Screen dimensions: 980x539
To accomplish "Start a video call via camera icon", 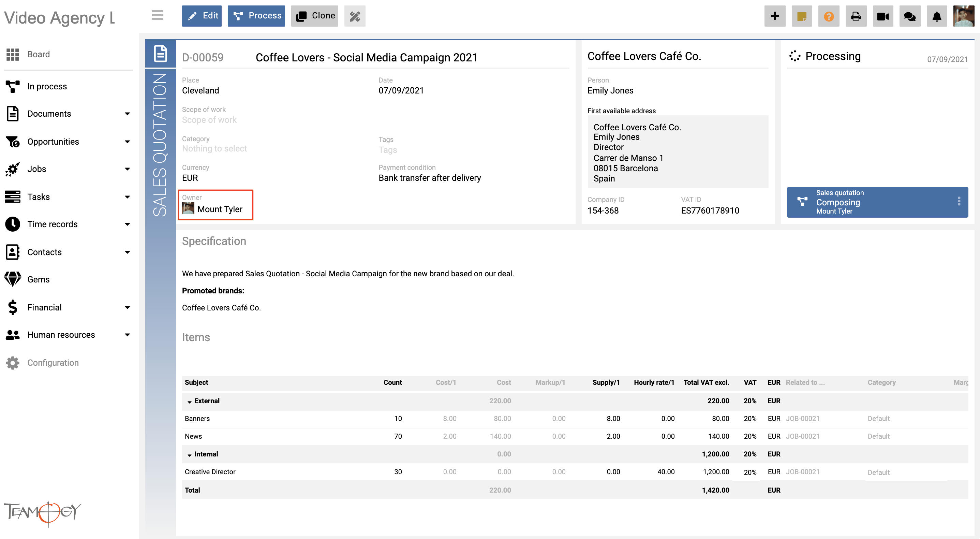I will 882,16.
